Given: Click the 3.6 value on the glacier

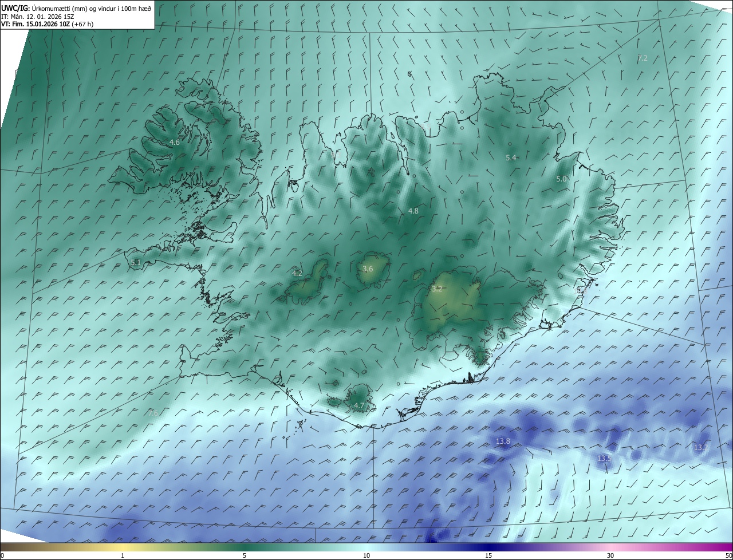Looking at the screenshot, I should pos(368,269).
